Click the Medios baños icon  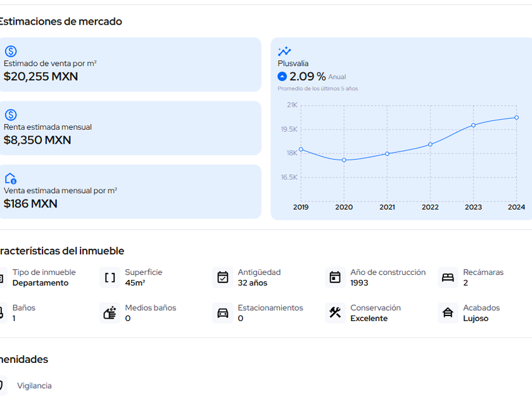click(x=110, y=313)
